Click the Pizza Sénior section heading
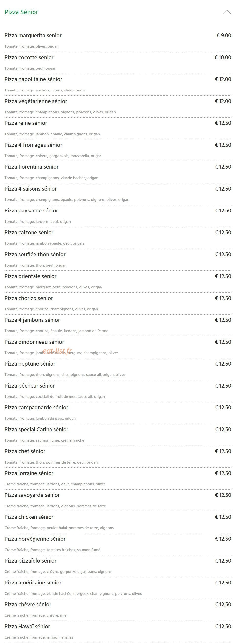This screenshot has width=236, height=644. tap(21, 12)
